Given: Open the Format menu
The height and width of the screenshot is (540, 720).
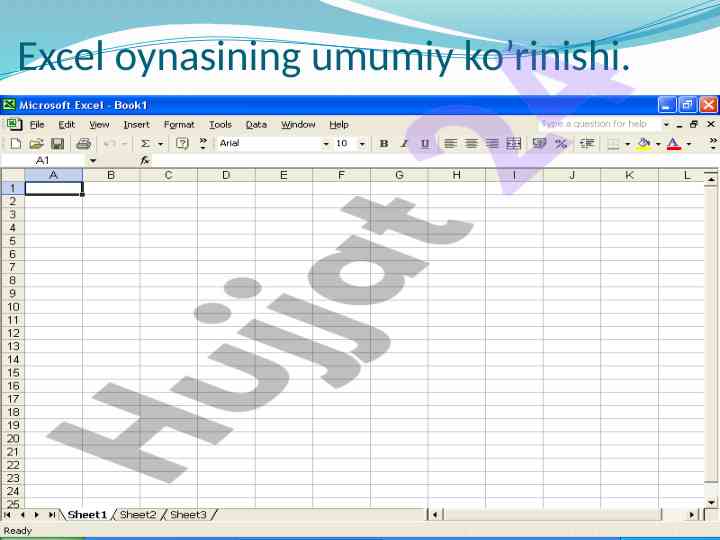Looking at the screenshot, I should point(179,125).
